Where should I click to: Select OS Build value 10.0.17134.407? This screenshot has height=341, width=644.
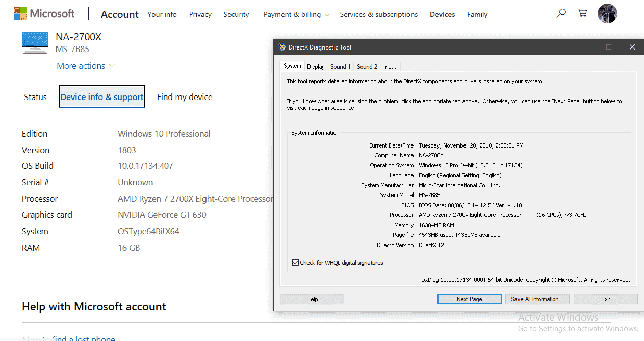[145, 166]
